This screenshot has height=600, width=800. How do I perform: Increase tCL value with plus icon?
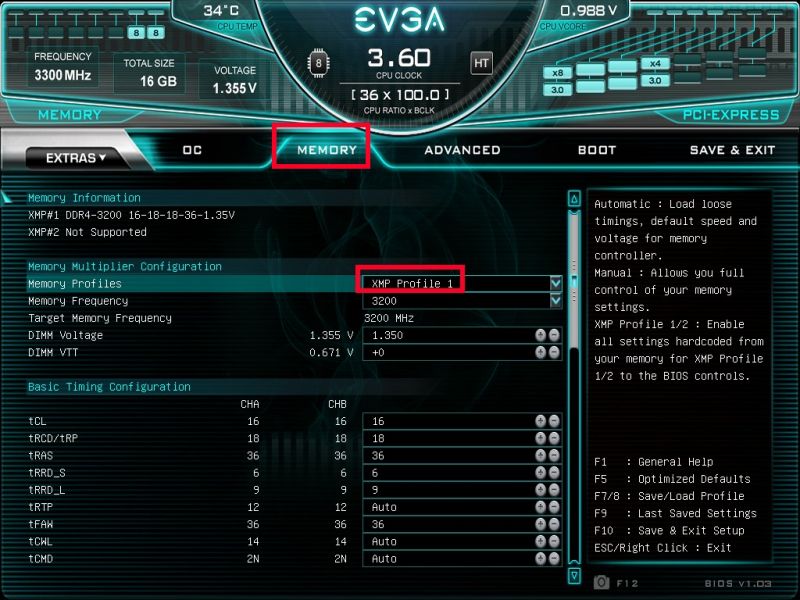540,421
